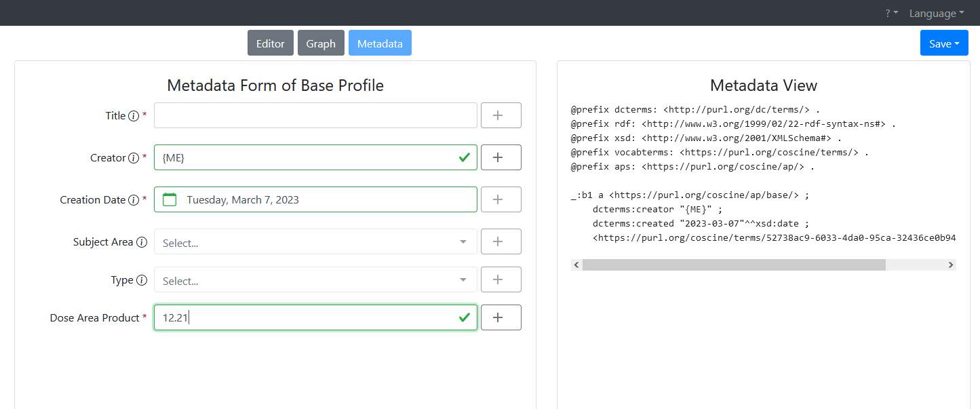Add another Title field with plus button
This screenshot has width=980, height=409.
pos(501,115)
